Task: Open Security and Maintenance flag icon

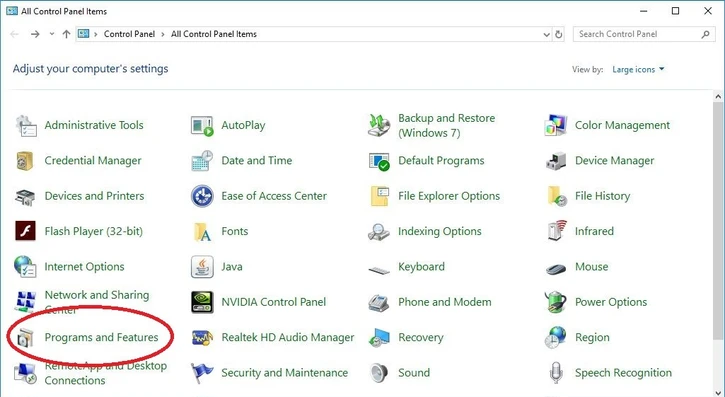Action: (x=202, y=373)
